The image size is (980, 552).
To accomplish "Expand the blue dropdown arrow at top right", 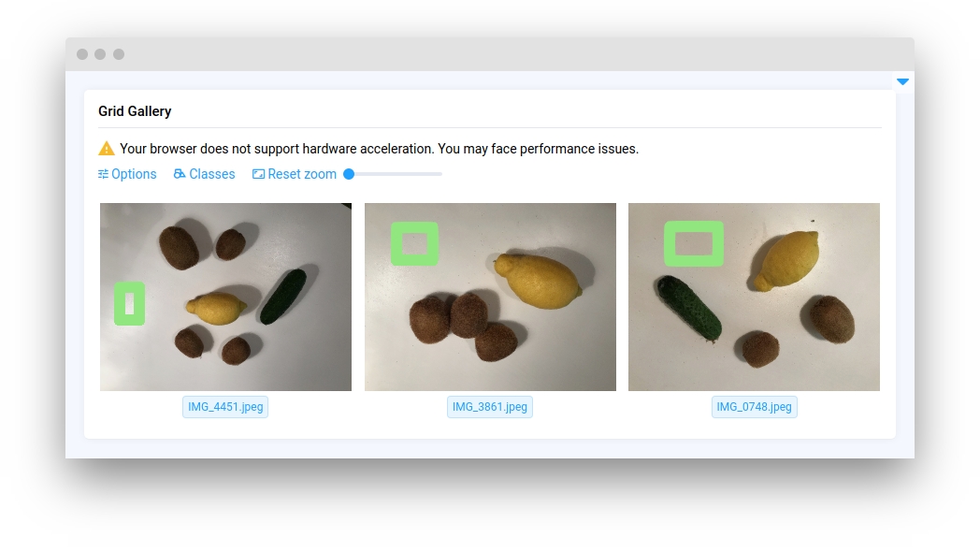I will [x=901, y=82].
